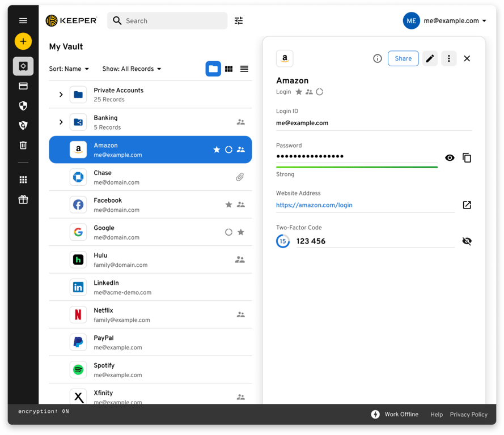Hide the two-factor code
The width and height of the screenshot is (504, 435).
point(467,241)
